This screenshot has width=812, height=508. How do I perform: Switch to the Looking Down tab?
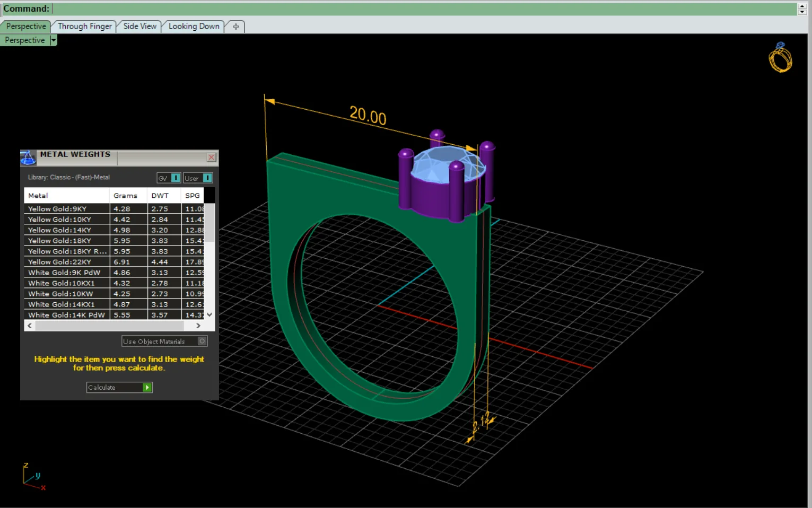[x=194, y=27]
